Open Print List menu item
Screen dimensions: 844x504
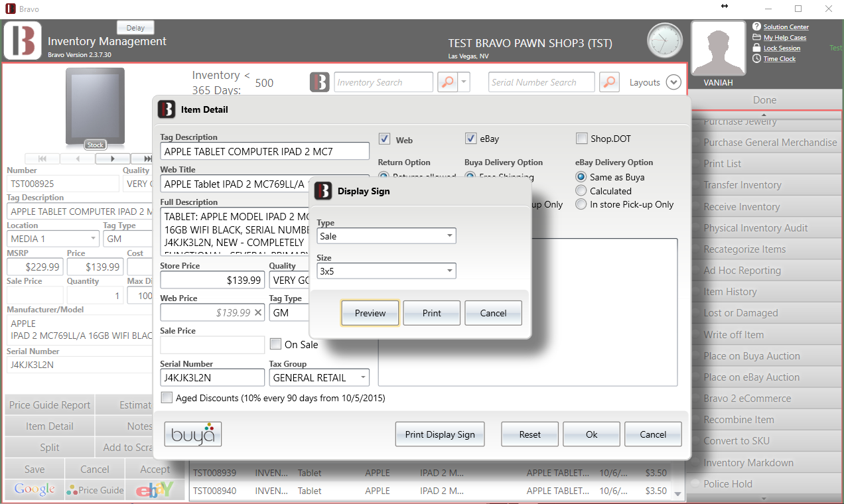pos(766,164)
